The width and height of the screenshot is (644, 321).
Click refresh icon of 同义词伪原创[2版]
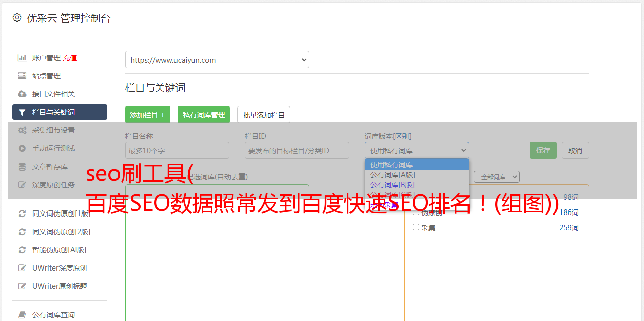(x=22, y=232)
